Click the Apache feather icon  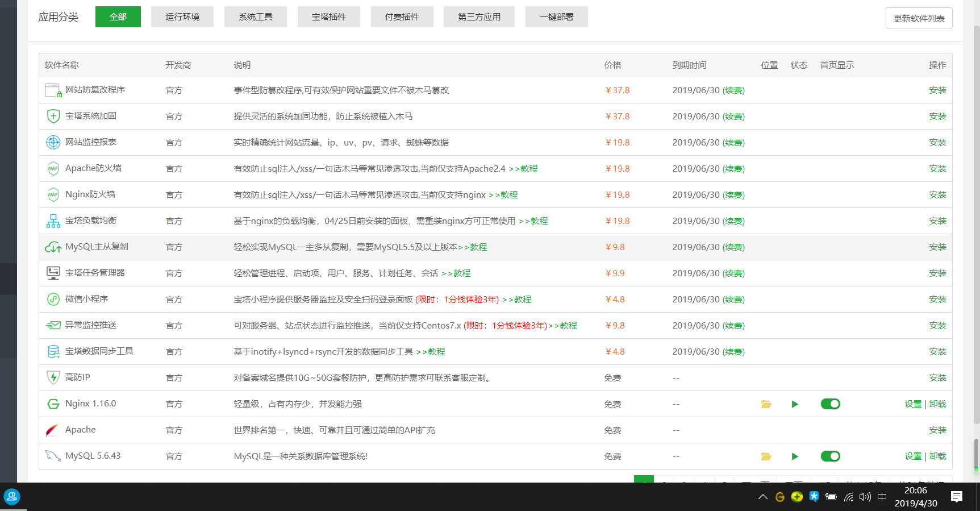click(x=52, y=430)
